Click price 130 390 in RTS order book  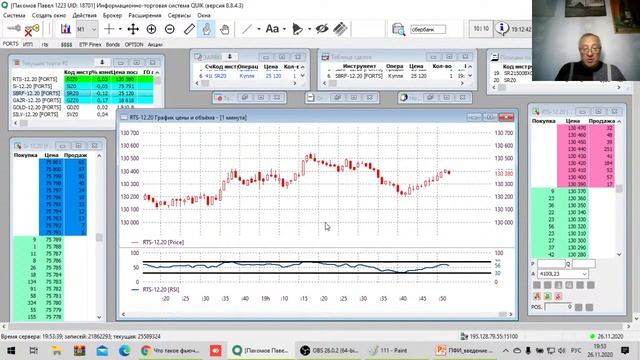point(577,184)
